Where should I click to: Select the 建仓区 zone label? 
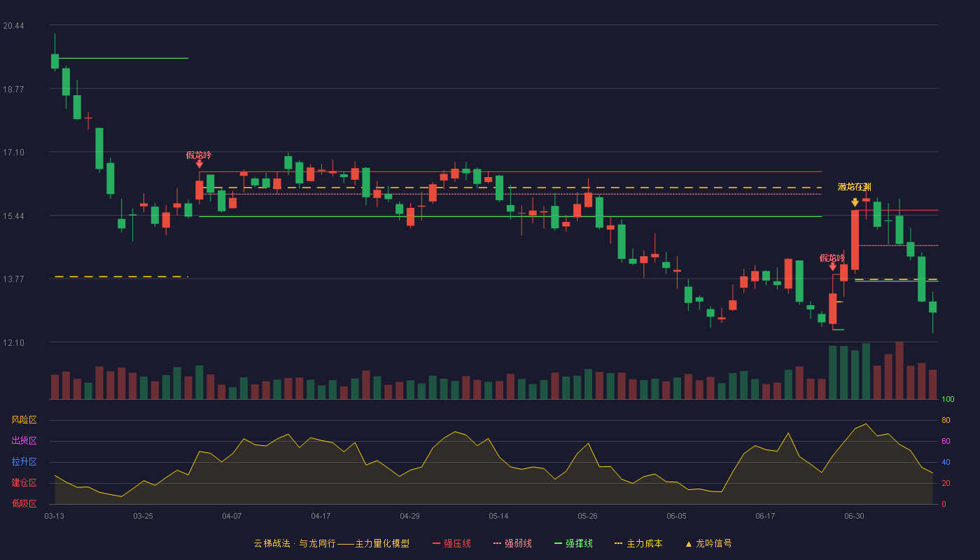coord(24,483)
